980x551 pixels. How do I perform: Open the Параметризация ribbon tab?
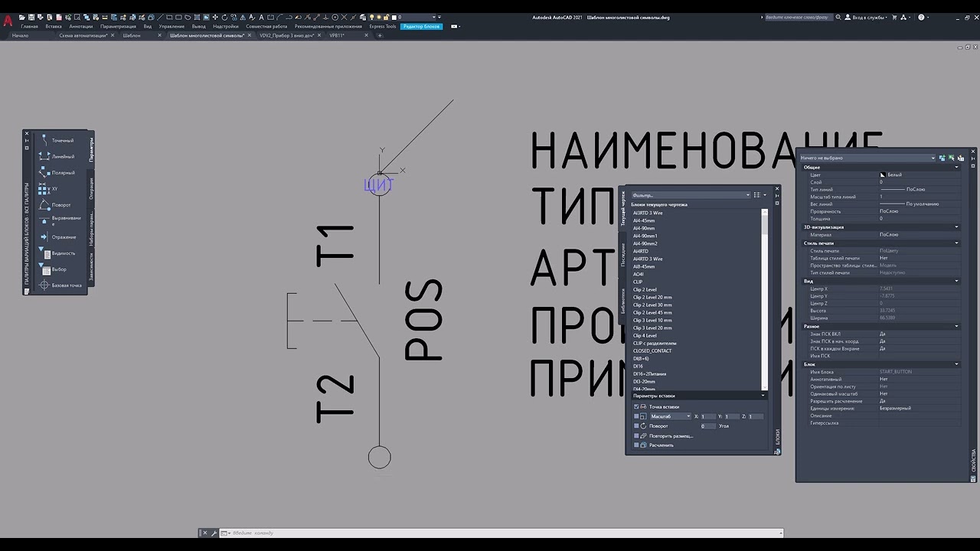coord(118,26)
